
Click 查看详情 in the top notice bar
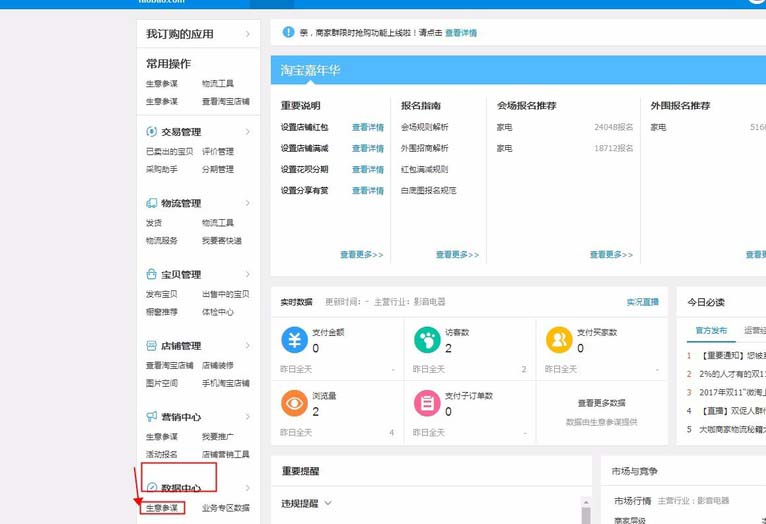[x=461, y=33]
